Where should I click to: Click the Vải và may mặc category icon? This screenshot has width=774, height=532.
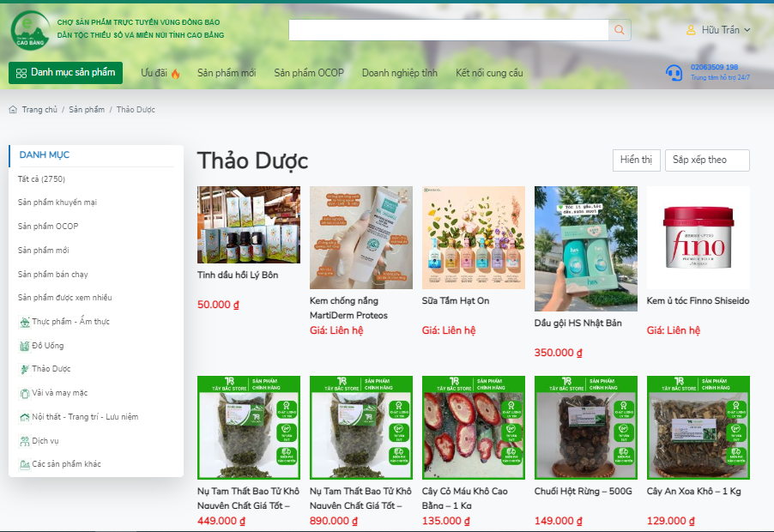click(24, 393)
